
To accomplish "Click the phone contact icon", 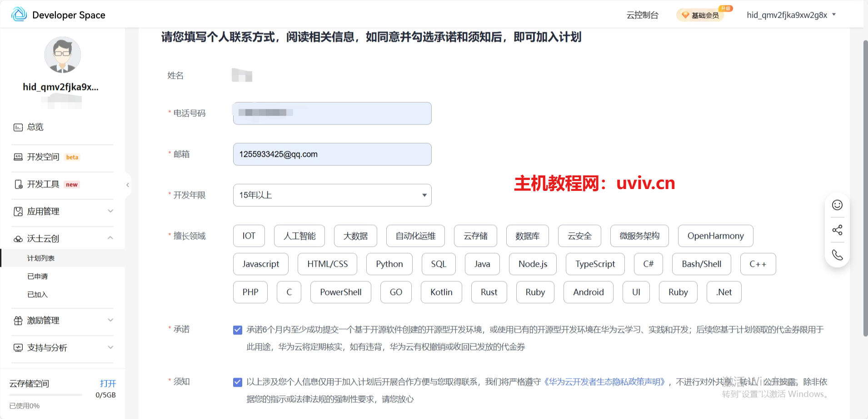I will [x=837, y=255].
